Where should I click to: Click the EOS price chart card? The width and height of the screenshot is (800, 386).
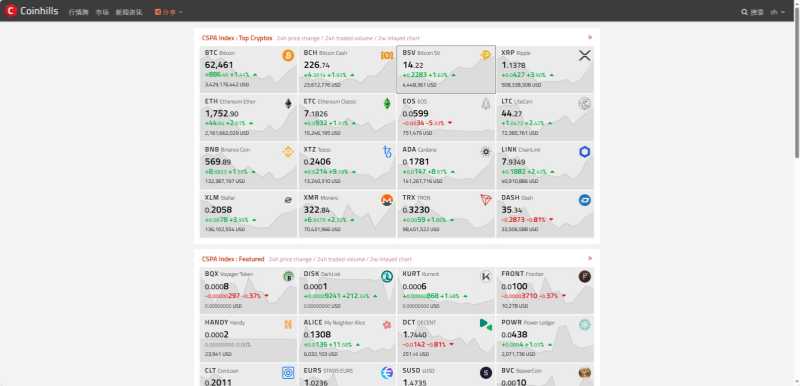click(x=446, y=118)
